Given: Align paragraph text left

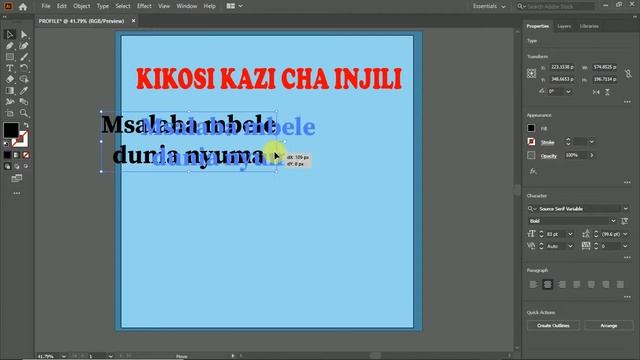Looking at the screenshot, I should (x=533, y=284).
